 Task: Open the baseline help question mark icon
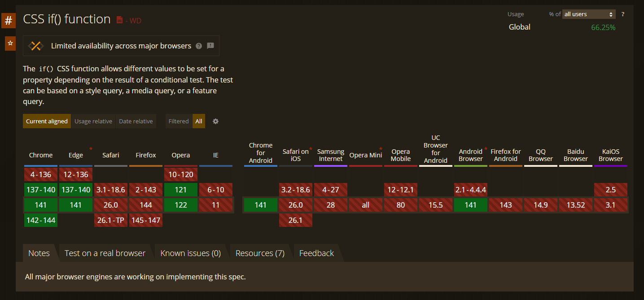199,46
